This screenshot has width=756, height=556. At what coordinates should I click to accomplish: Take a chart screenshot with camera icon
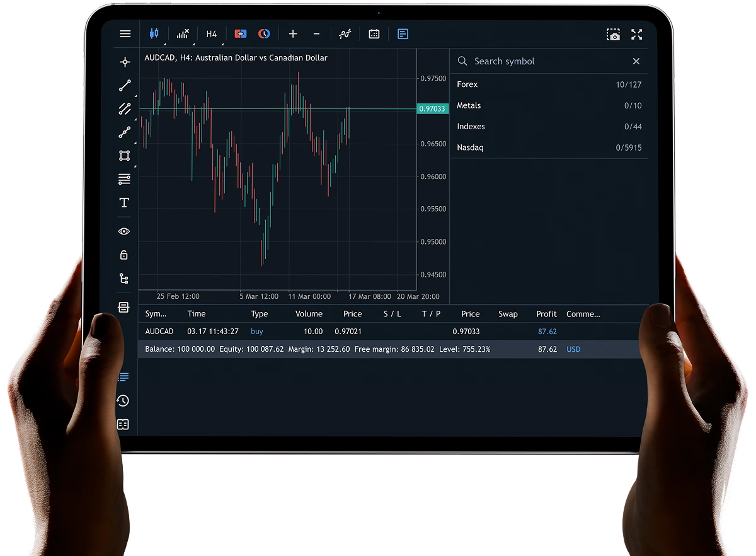point(614,35)
